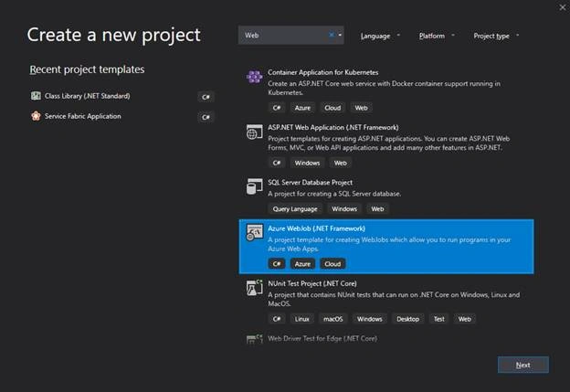
Task: Click the Web Driver Test for Edge icon
Action: pos(254,339)
